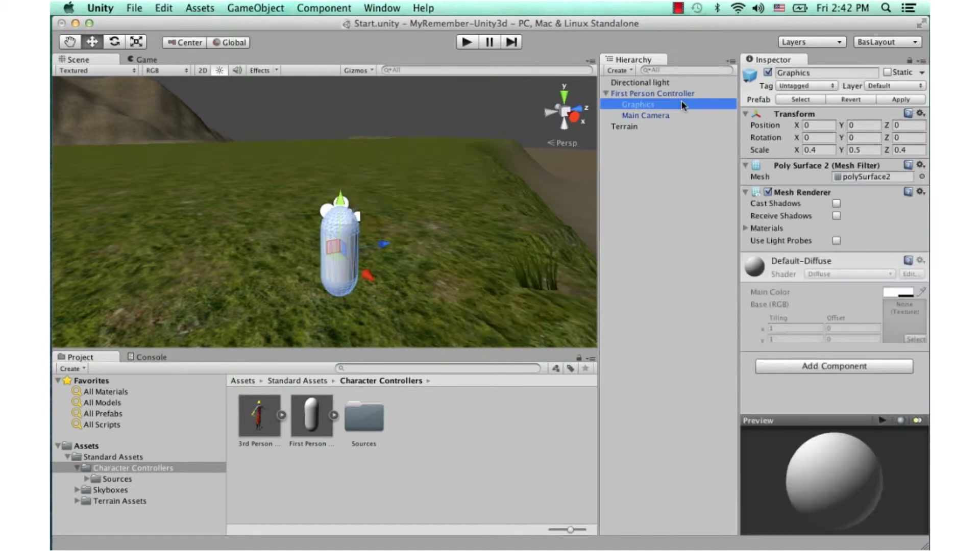Image resolution: width=980 pixels, height=551 pixels.
Task: Open Spotlight search in menu bar
Action: coord(886,8)
